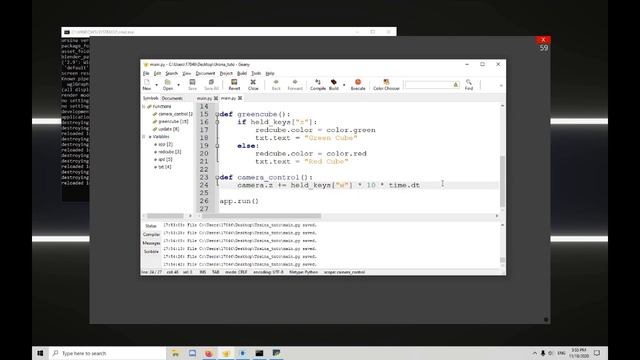Create a new file with New toolbar icon
The width and height of the screenshot is (640, 360).
tap(147, 84)
